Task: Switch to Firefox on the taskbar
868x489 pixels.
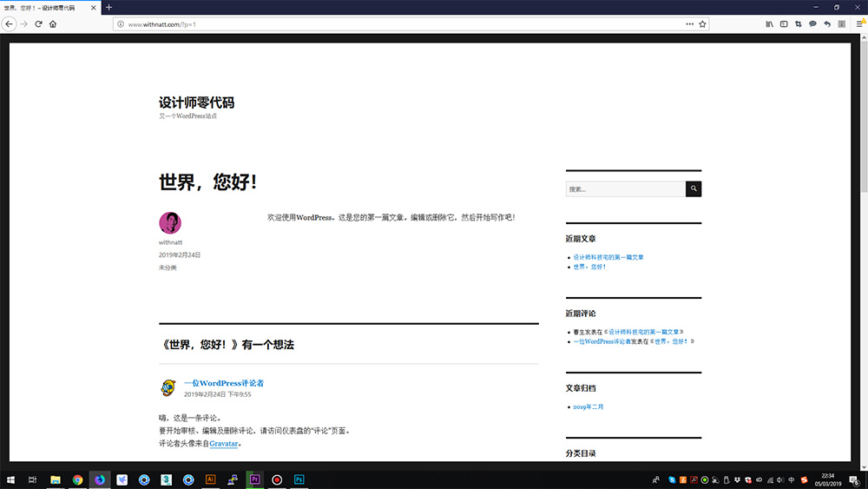Action: [100, 479]
